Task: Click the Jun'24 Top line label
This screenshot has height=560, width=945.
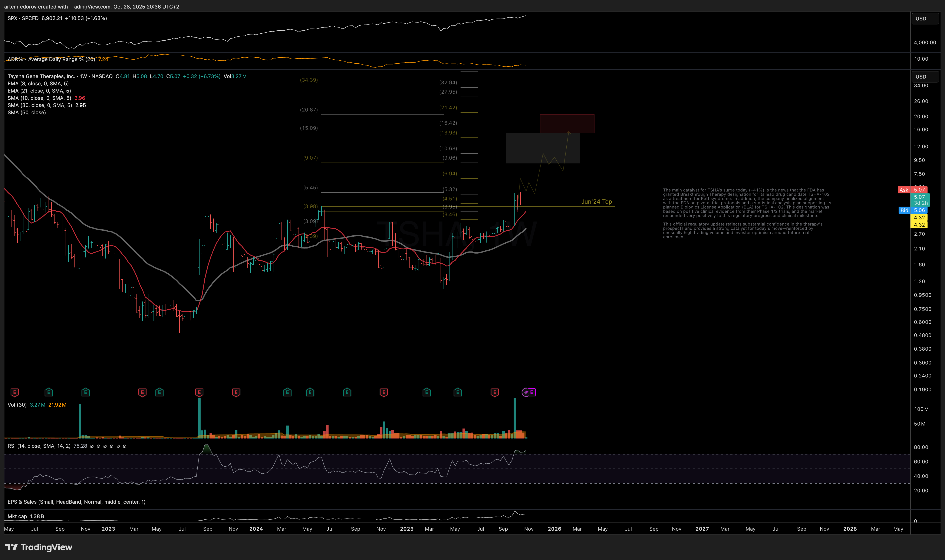Action: tap(596, 201)
